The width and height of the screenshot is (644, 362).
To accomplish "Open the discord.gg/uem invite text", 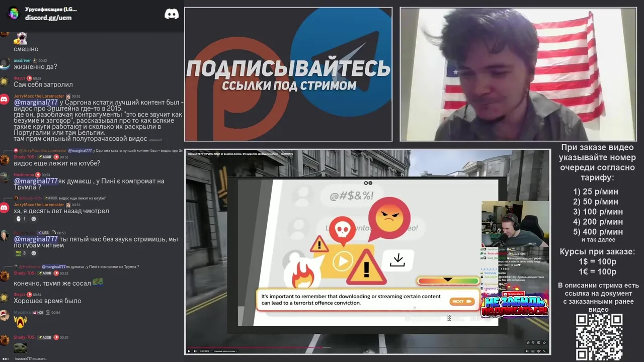I will pos(48,18).
